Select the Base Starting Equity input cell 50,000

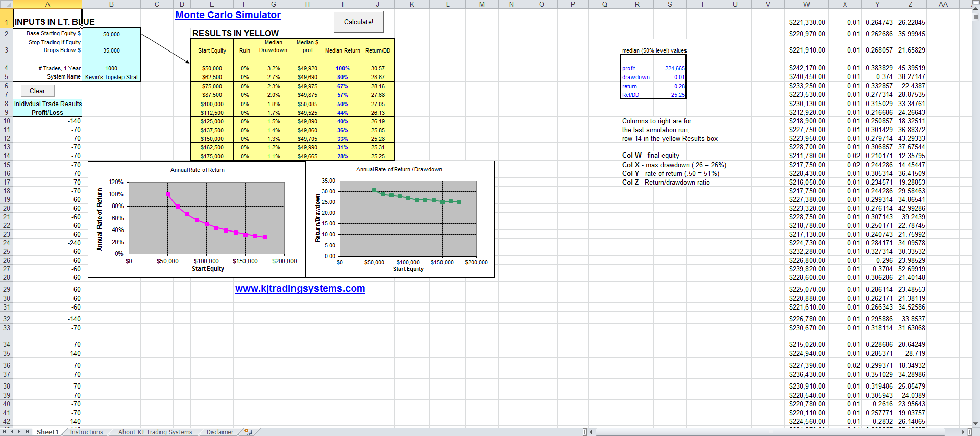pos(111,34)
